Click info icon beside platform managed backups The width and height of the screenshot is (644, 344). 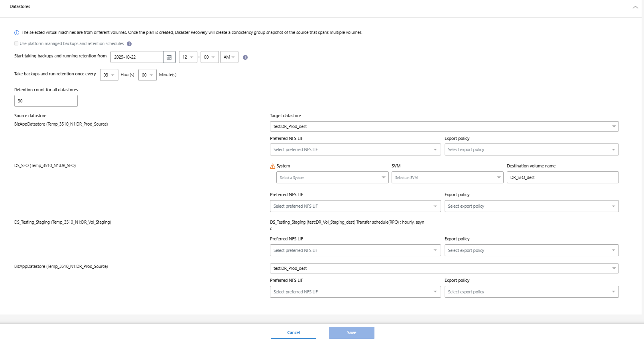click(129, 44)
